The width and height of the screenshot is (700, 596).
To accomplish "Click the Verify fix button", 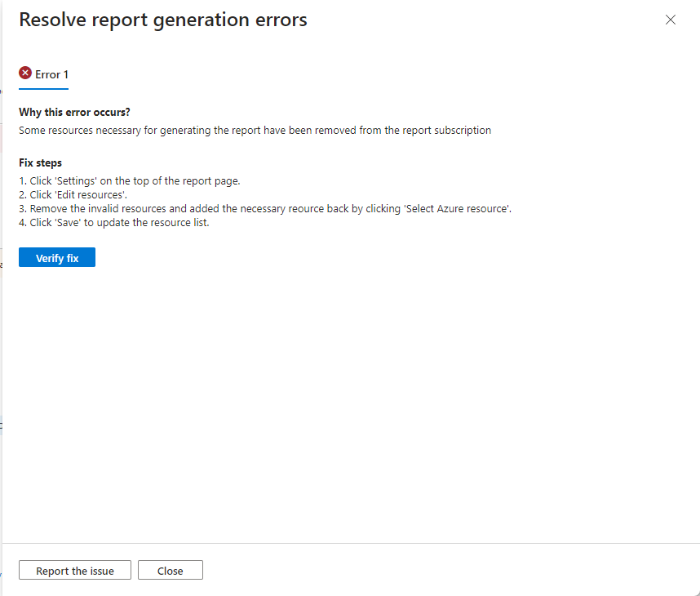I will click(x=57, y=258).
